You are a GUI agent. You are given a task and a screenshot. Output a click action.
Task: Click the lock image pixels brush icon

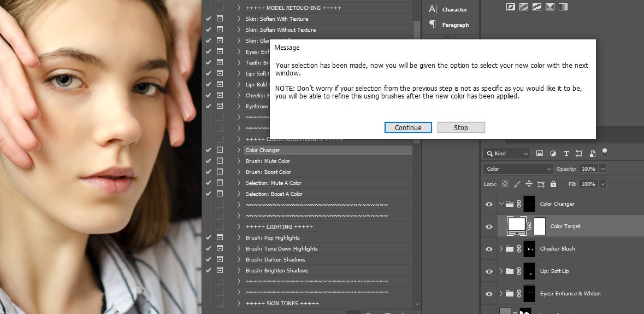tap(517, 184)
